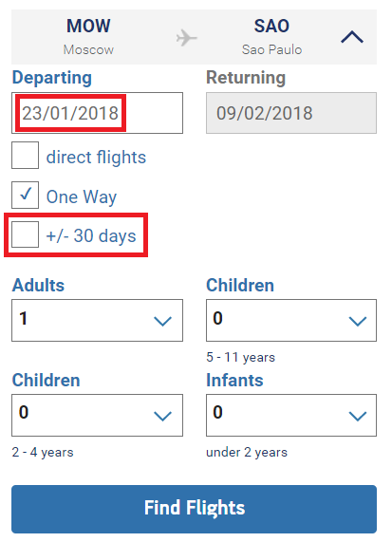The image size is (392, 542).
Task: Click the +/- 30 days label text
Action: tap(91, 236)
